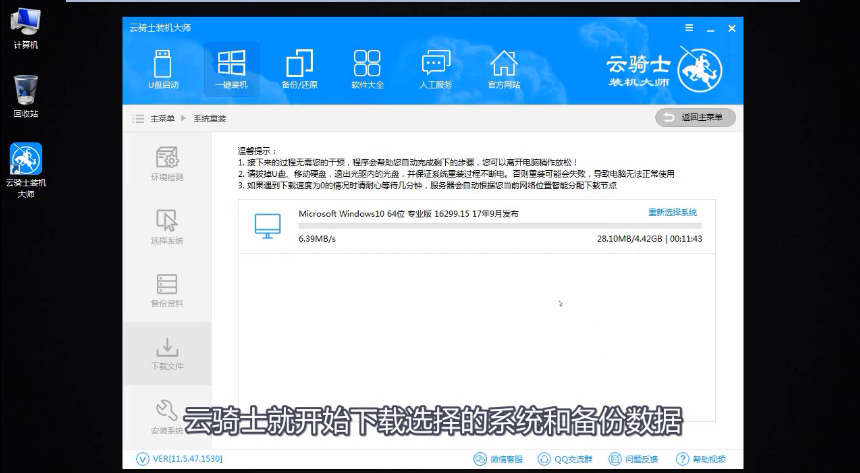Click the Microsoft Windows10 64位 专业版 title

[408, 213]
